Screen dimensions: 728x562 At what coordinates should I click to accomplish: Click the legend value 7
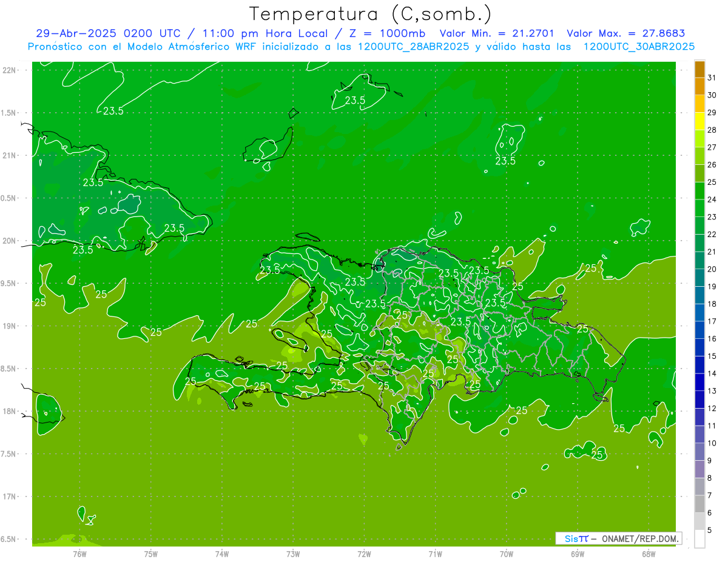[x=709, y=495]
